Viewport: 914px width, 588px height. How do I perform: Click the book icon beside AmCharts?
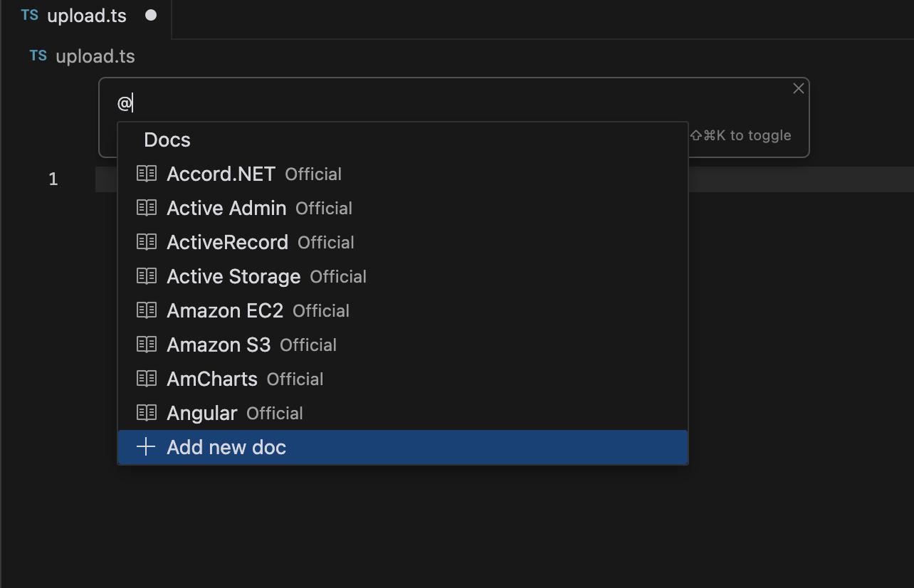[x=146, y=379]
